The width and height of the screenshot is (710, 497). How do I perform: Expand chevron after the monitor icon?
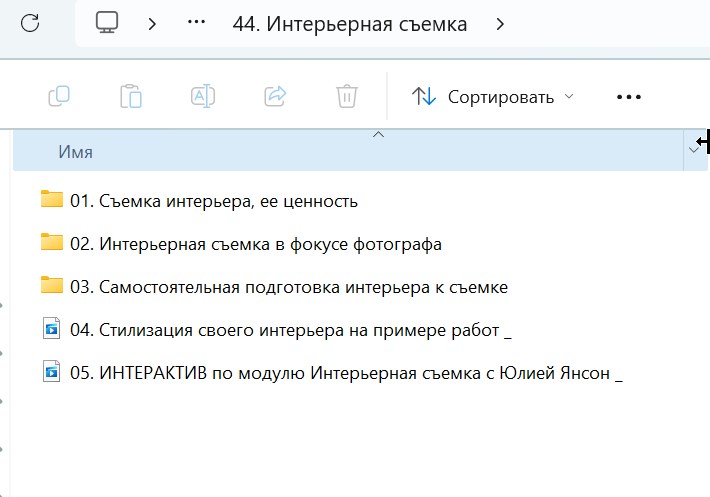point(152,24)
